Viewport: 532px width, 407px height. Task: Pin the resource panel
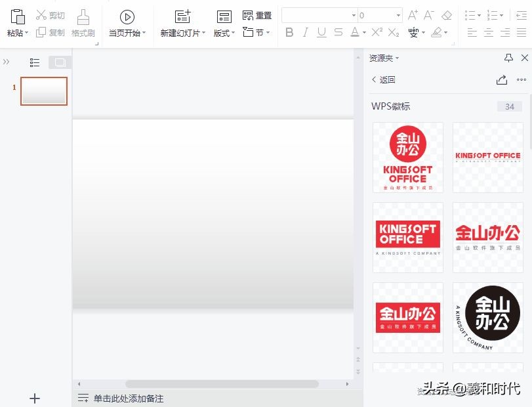point(508,58)
